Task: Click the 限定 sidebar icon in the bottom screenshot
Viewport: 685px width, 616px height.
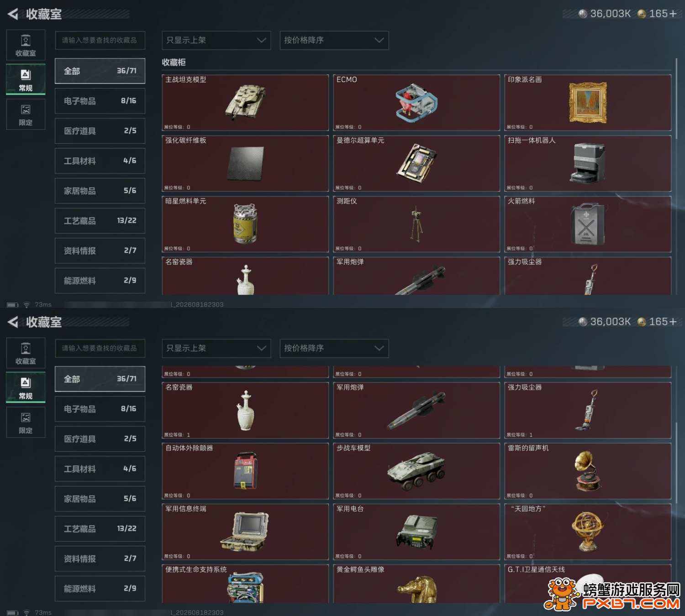Action: pyautogui.click(x=26, y=422)
